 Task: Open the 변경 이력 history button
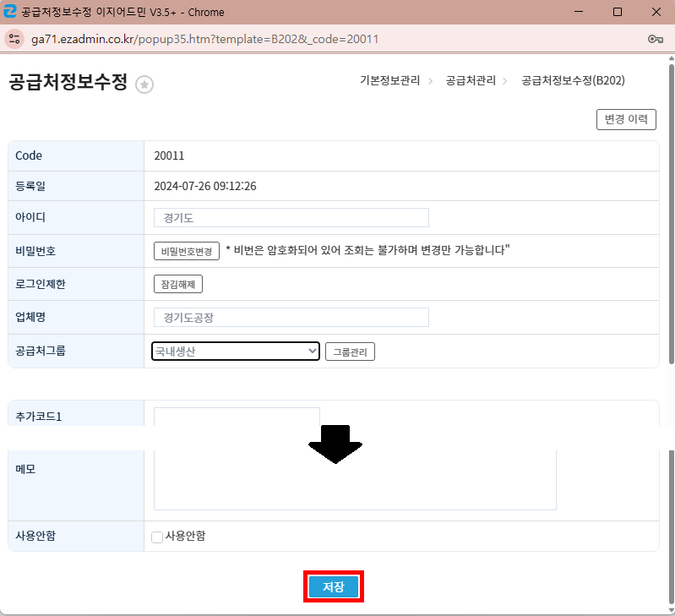[626, 119]
